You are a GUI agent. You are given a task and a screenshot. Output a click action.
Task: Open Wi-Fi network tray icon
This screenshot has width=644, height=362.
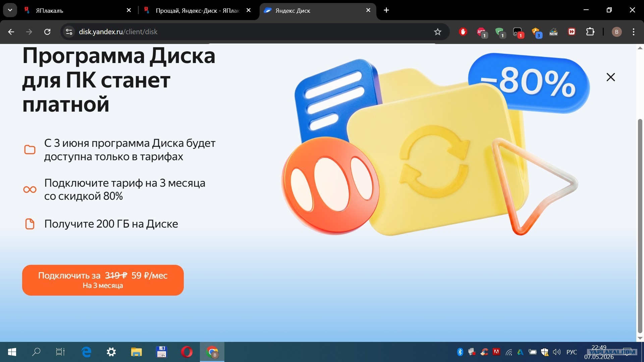(509, 352)
